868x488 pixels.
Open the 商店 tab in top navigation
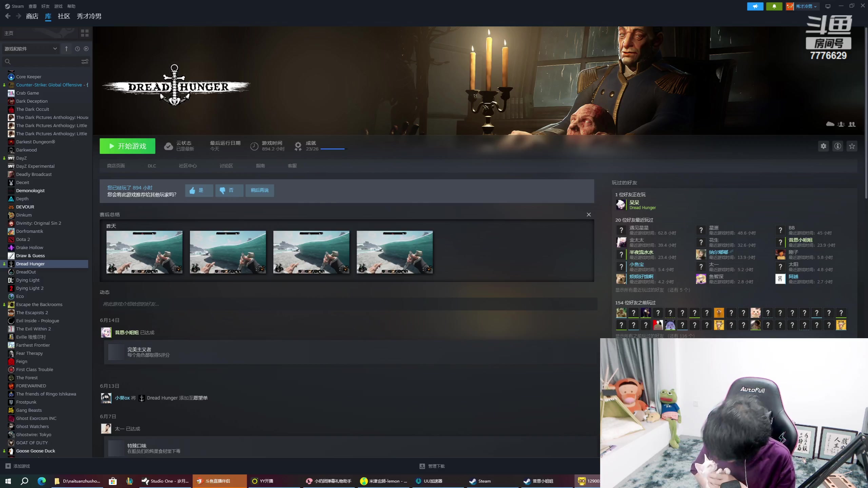coord(32,16)
